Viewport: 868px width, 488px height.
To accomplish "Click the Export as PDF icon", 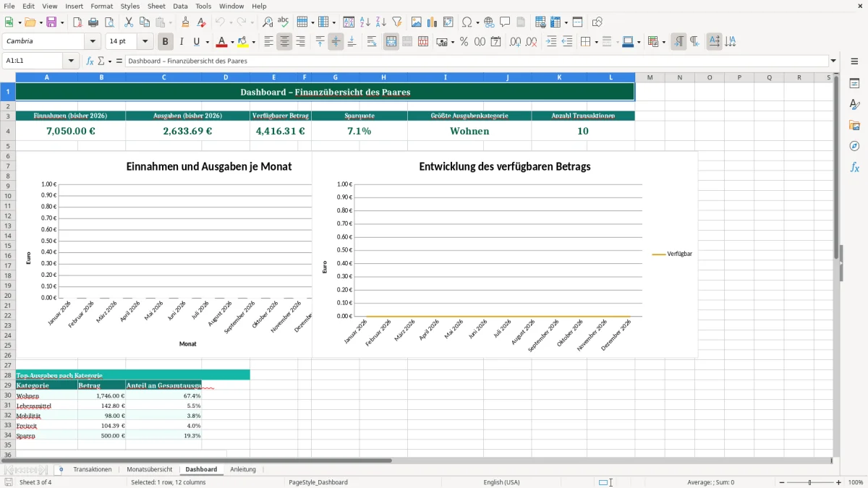I will coord(77,22).
